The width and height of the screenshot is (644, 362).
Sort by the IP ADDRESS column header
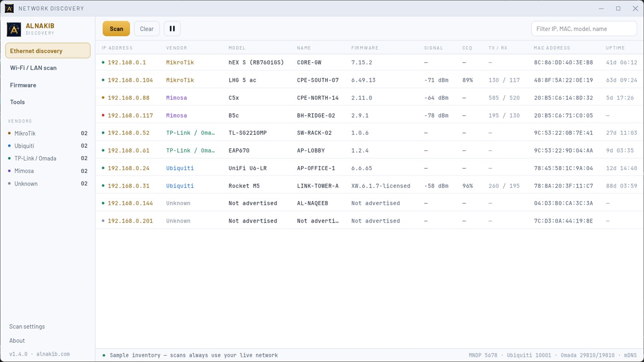pos(117,48)
